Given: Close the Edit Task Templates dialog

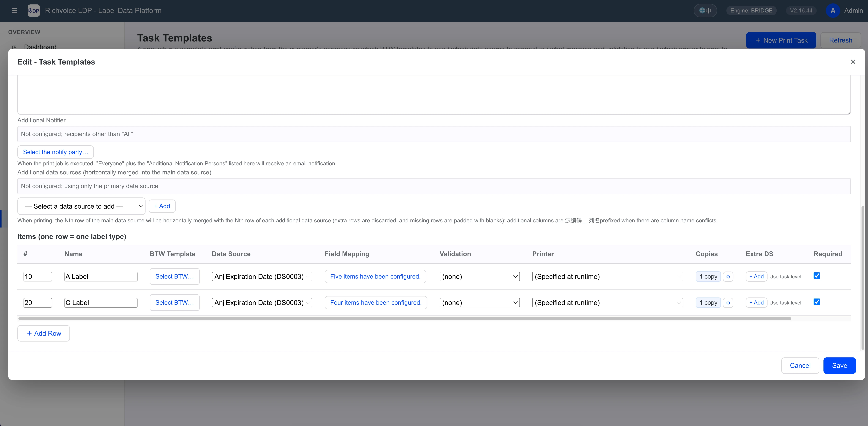Looking at the screenshot, I should click(x=853, y=62).
